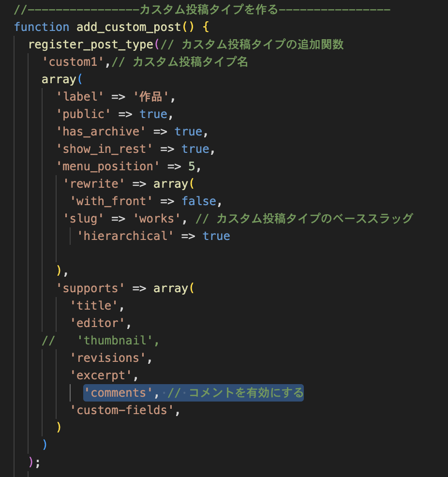The height and width of the screenshot is (477, 448).
Task: Click the commented-out 'thumbnail' line
Action: point(119,341)
